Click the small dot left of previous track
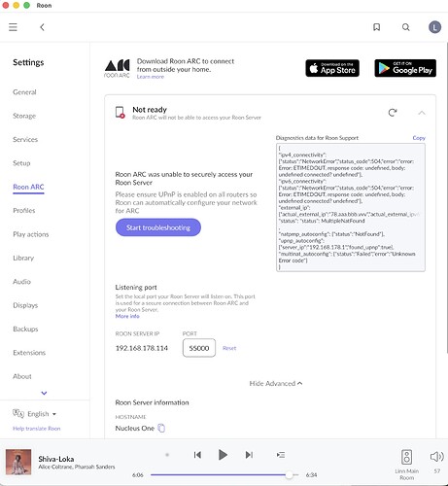The image size is (448, 486). [x=167, y=455]
